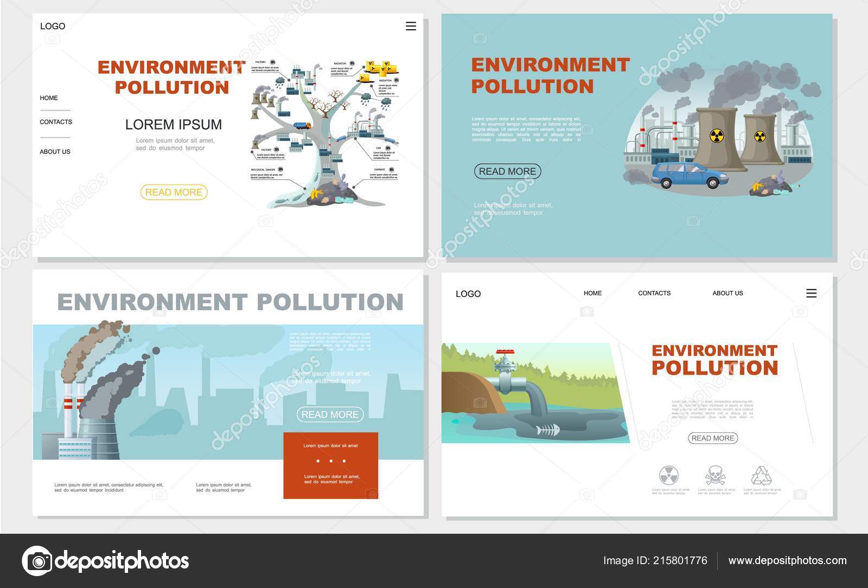Screen dimensions: 868x588
Task: Click the radiation hazard icon above its caption text
Action: pyautogui.click(x=669, y=475)
